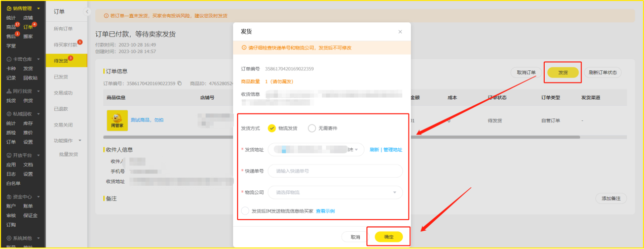Click the yellow 确定 button
This screenshot has width=644, height=249.
click(x=389, y=237)
